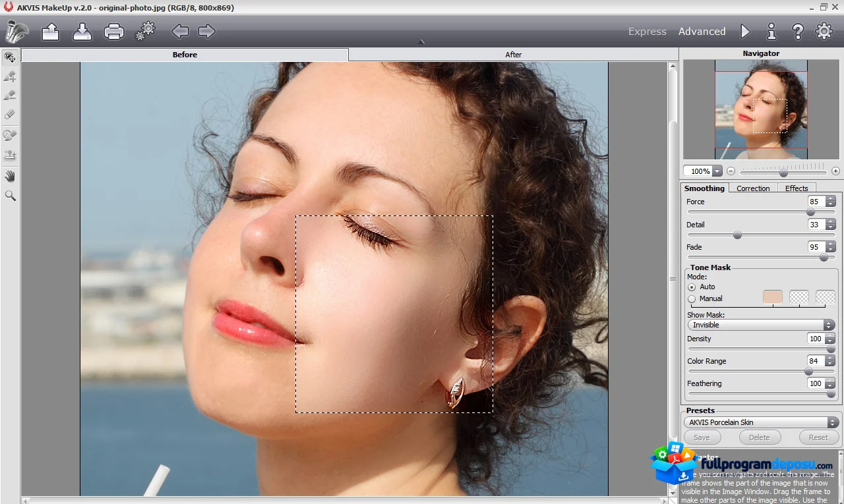
Task: Zoom in with the plus icon
Action: (x=835, y=171)
